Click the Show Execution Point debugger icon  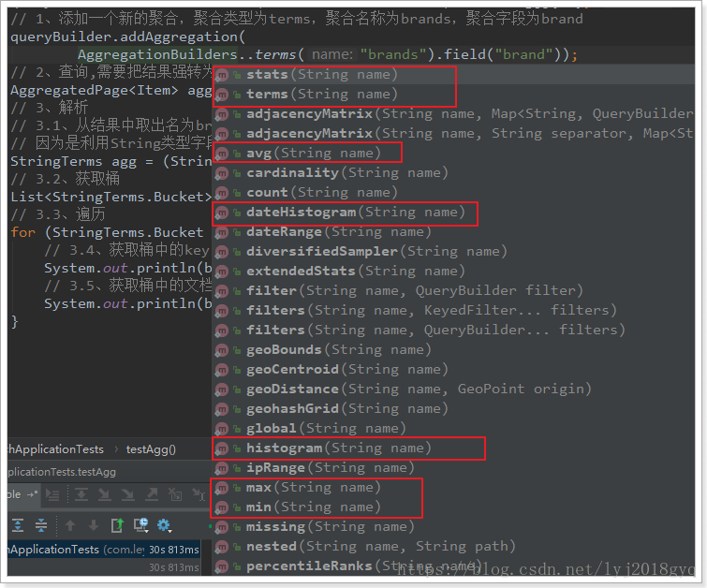tap(52, 494)
